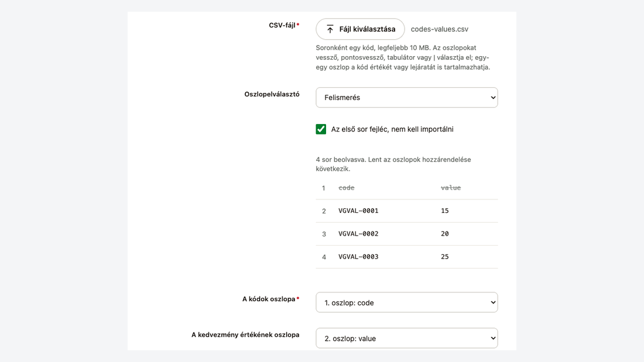
Task: Select the VGVAL-0002 code cell
Action: [358, 234]
